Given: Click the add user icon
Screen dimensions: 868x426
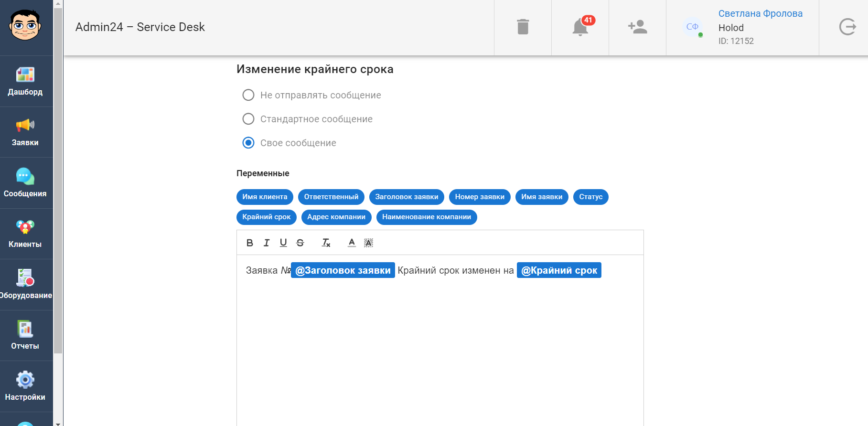Looking at the screenshot, I should (638, 27).
